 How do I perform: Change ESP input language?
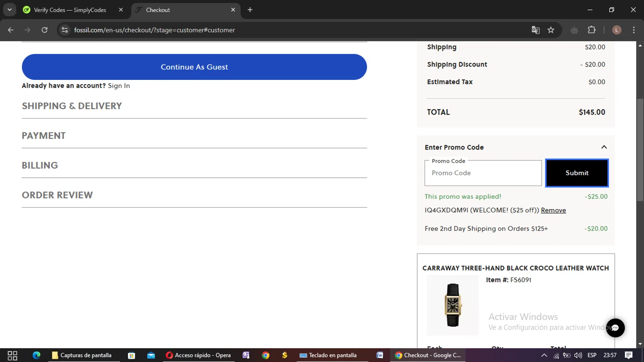click(592, 356)
